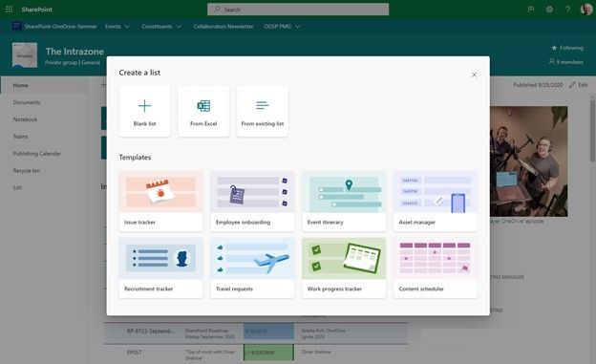Click Edit link under left navigation
The image size is (596, 364).
[x=17, y=187]
